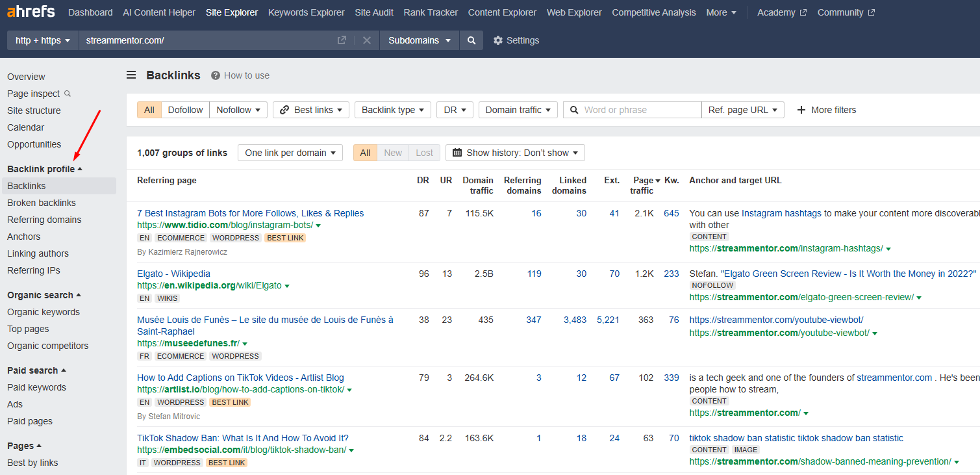Collapse the Backlink profile section
The height and width of the screenshot is (475, 980).
pos(45,169)
